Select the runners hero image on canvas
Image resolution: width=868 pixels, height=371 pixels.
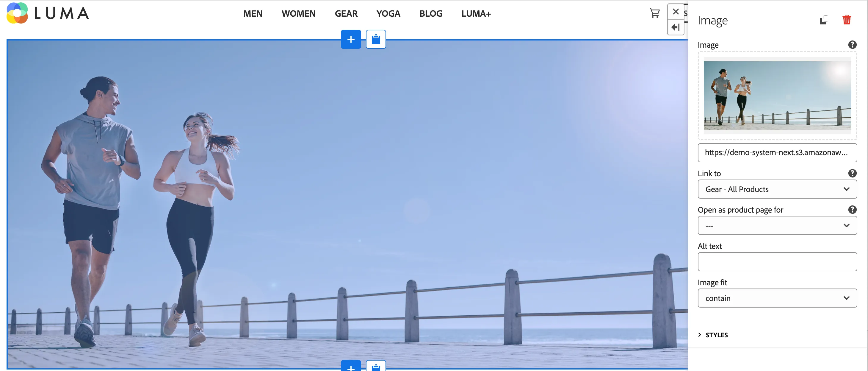(x=347, y=204)
